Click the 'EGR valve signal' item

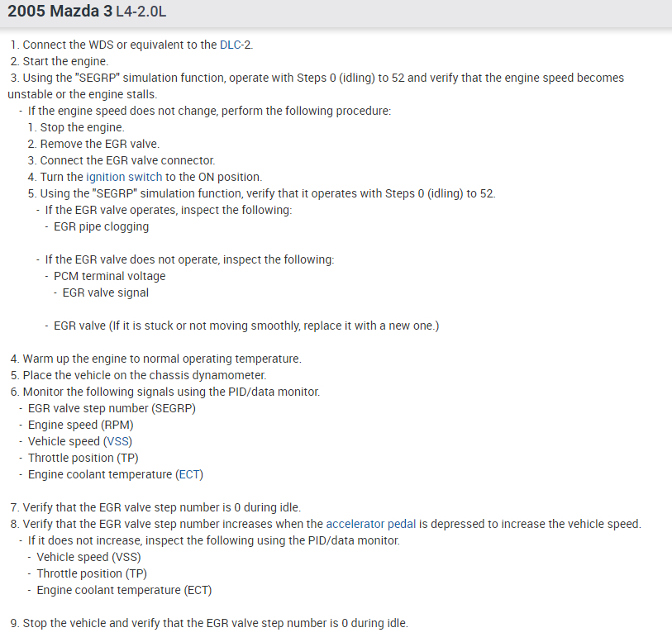point(105,292)
